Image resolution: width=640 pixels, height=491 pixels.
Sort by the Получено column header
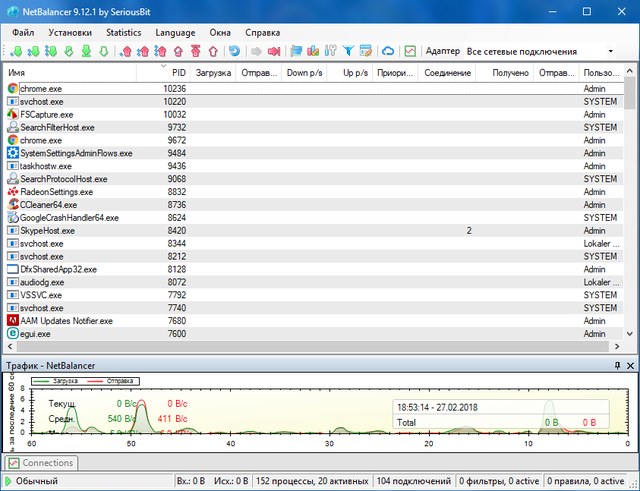(x=504, y=73)
